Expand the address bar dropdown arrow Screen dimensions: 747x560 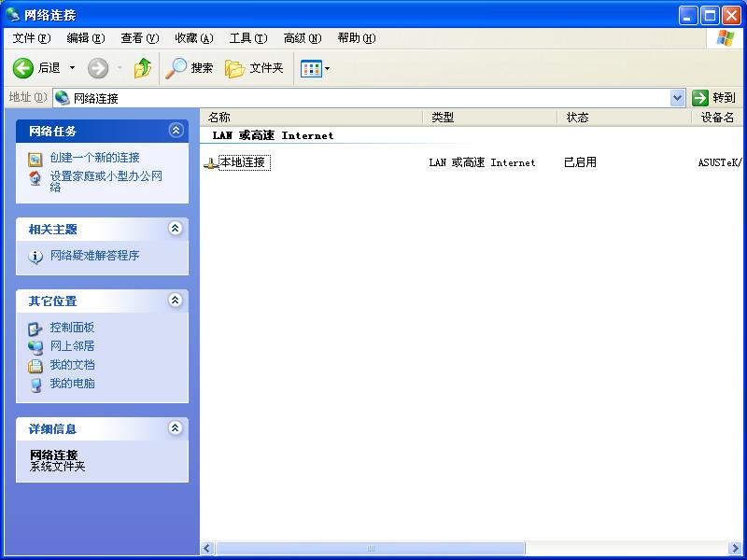(x=678, y=98)
